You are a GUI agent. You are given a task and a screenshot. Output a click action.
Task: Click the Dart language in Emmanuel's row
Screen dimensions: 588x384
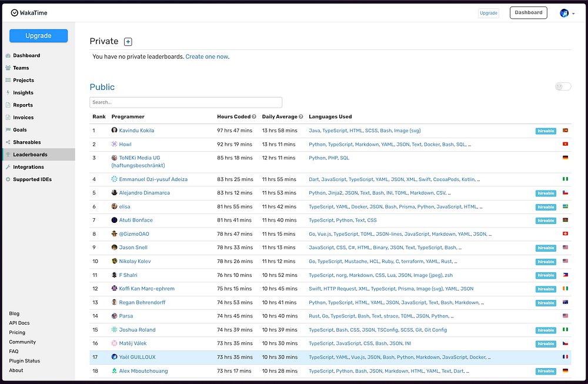(x=314, y=179)
